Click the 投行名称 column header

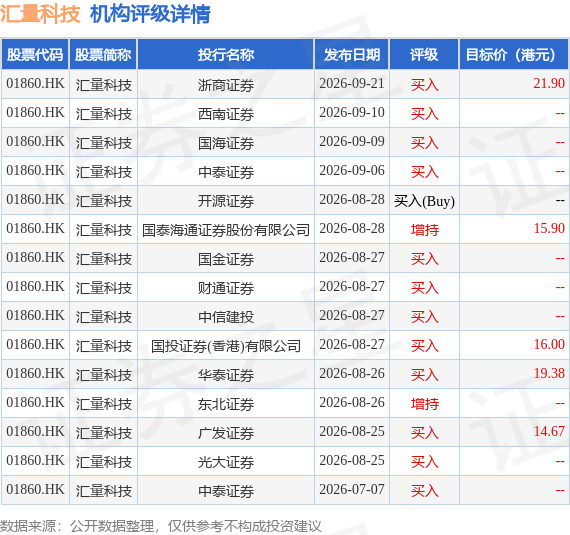226,55
